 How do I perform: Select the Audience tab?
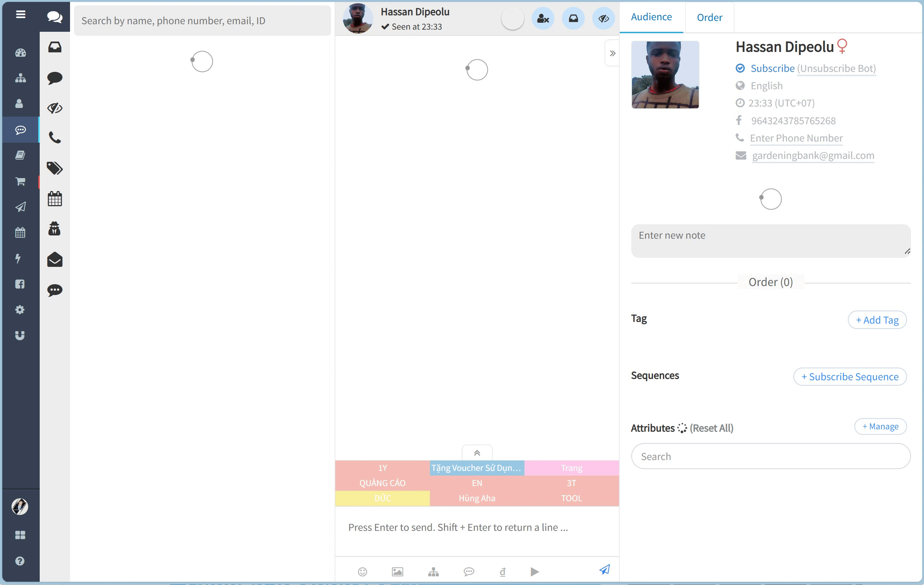651,17
